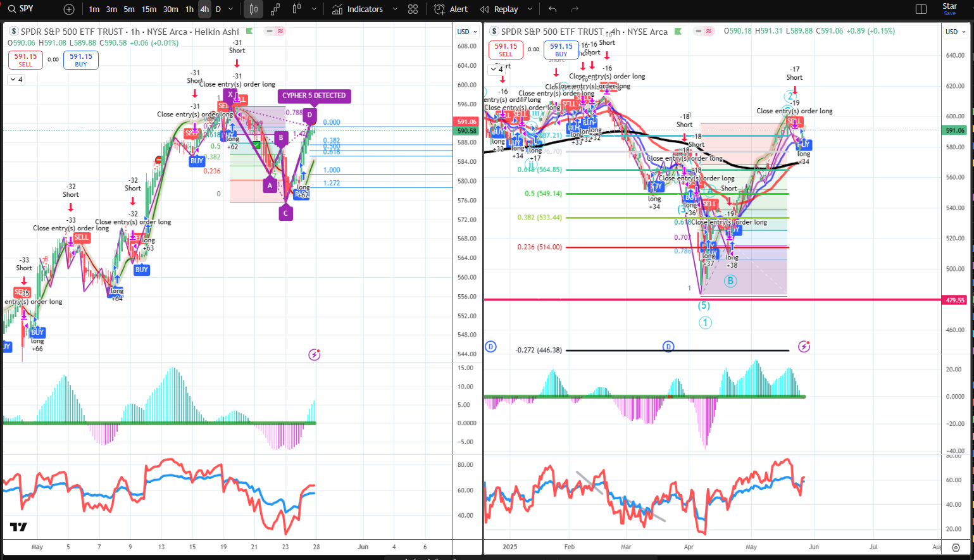Open chart settings gear at bottom right
The image size is (974, 560).
click(956, 547)
